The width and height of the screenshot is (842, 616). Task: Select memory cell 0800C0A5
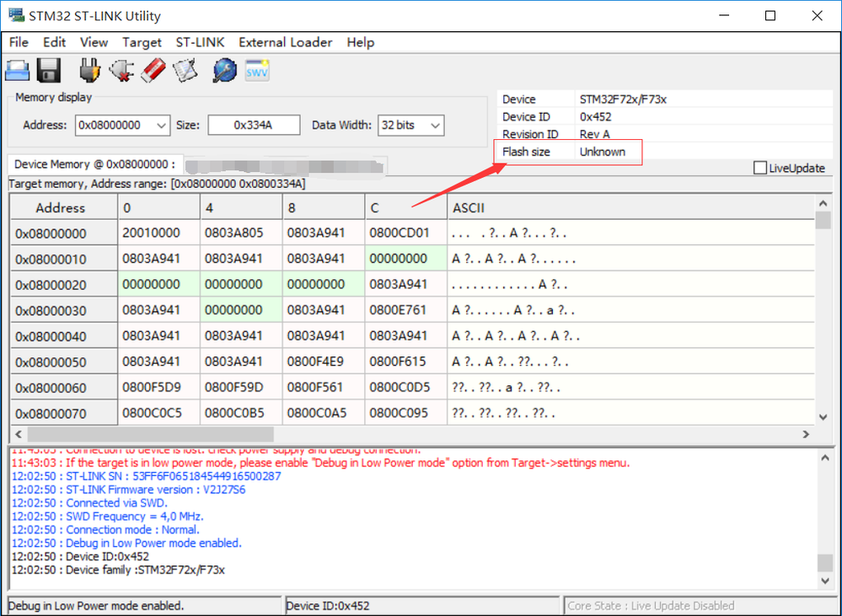(324, 413)
